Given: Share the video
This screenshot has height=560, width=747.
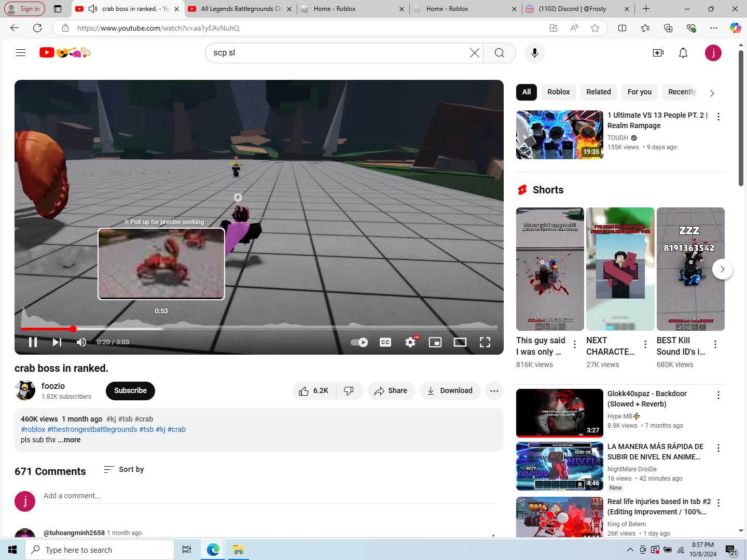Looking at the screenshot, I should pos(391,390).
